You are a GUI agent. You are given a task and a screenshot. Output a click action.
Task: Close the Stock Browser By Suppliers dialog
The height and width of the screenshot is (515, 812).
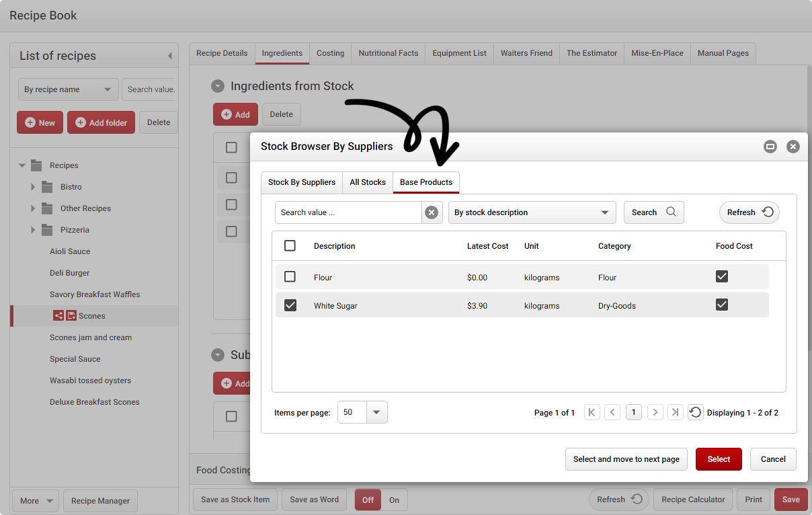(x=793, y=147)
